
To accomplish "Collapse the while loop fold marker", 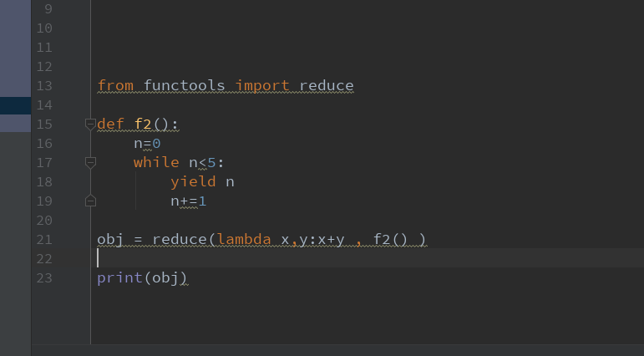I will 91,163.
